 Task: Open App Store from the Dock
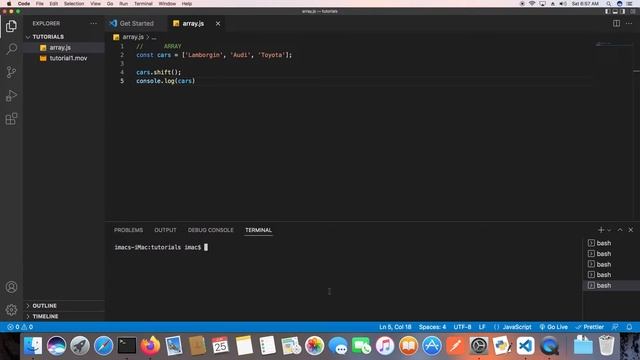[x=432, y=346]
